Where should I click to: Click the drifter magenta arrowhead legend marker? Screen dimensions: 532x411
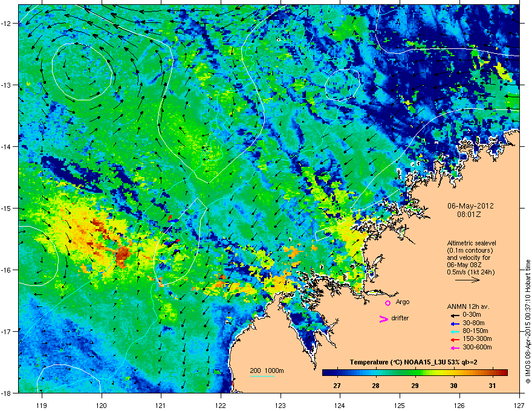pyautogui.click(x=384, y=319)
